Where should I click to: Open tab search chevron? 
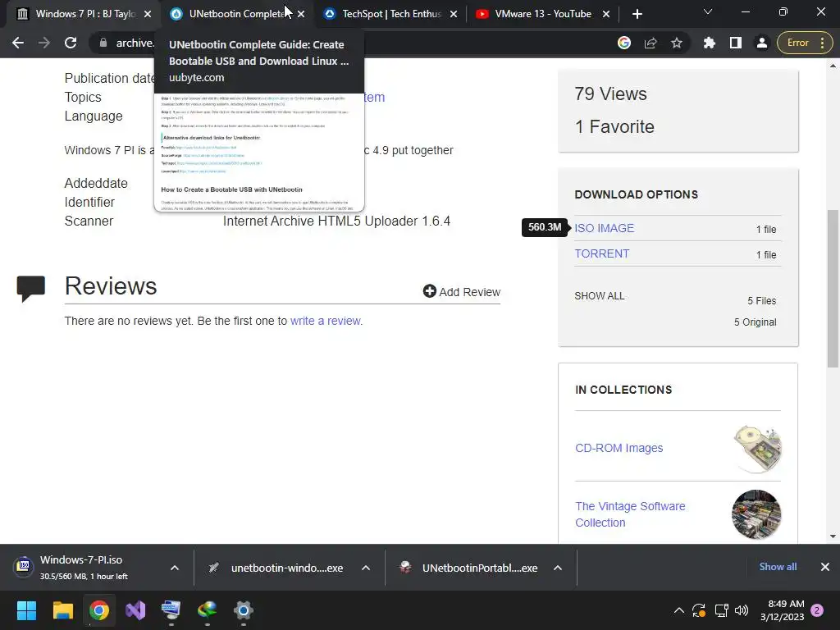coord(708,11)
